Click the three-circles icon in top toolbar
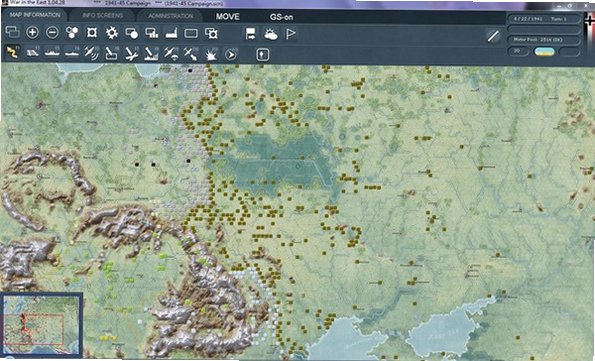 [72, 33]
